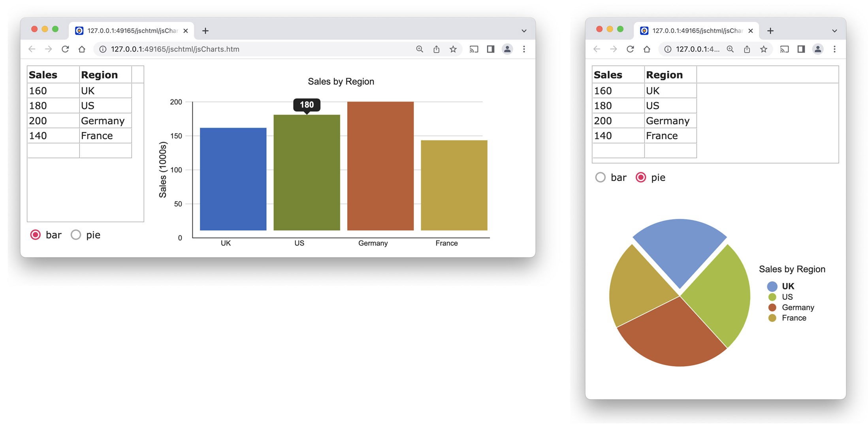Select the bar radio button in the right window
Screen dimensions: 868x426
[600, 177]
